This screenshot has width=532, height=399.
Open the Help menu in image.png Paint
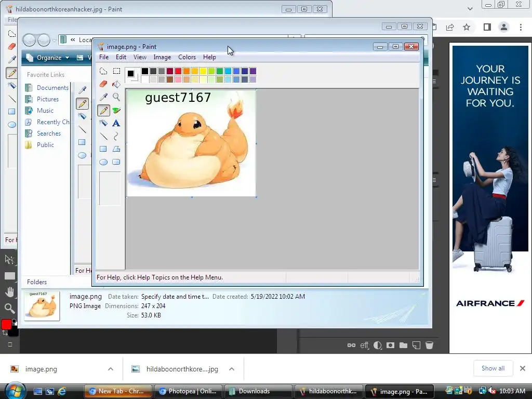tap(209, 57)
